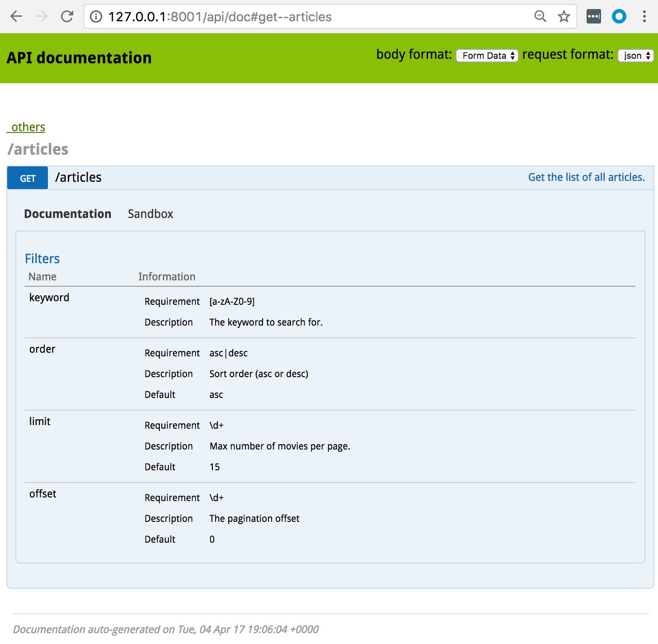Click the asc|desc requirement value
The width and height of the screenshot is (658, 644).
coord(229,353)
